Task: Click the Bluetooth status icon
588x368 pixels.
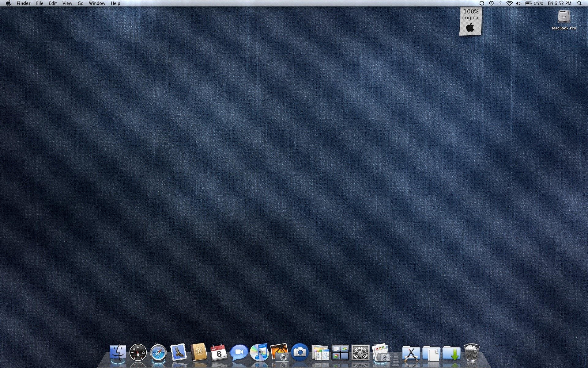Action: (x=500, y=3)
